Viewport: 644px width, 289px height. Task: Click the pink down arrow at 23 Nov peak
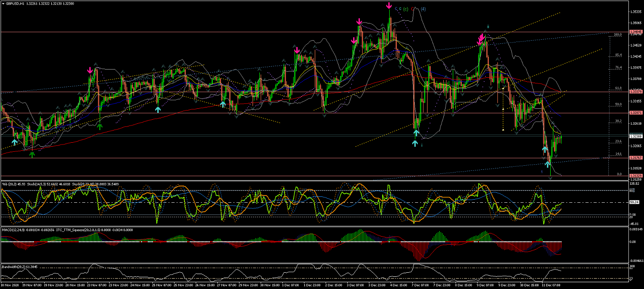tap(90, 70)
